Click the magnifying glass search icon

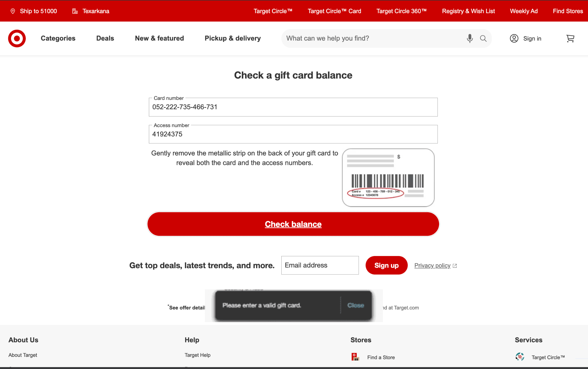pos(483,38)
